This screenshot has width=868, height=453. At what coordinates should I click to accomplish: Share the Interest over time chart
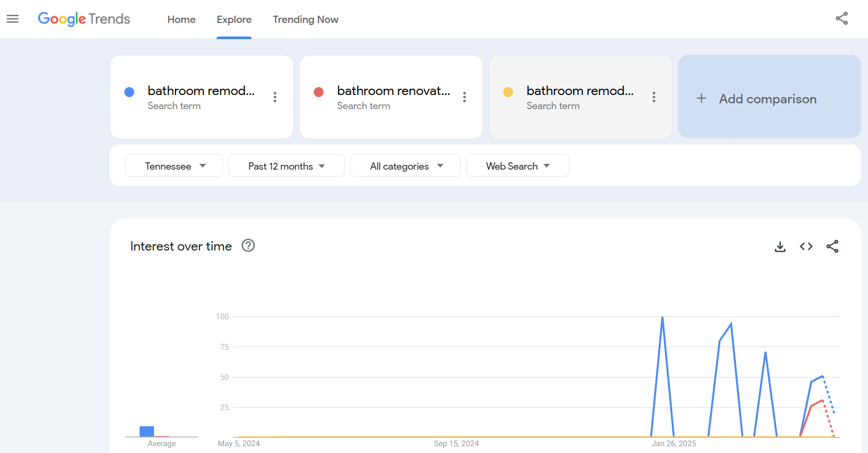point(832,246)
